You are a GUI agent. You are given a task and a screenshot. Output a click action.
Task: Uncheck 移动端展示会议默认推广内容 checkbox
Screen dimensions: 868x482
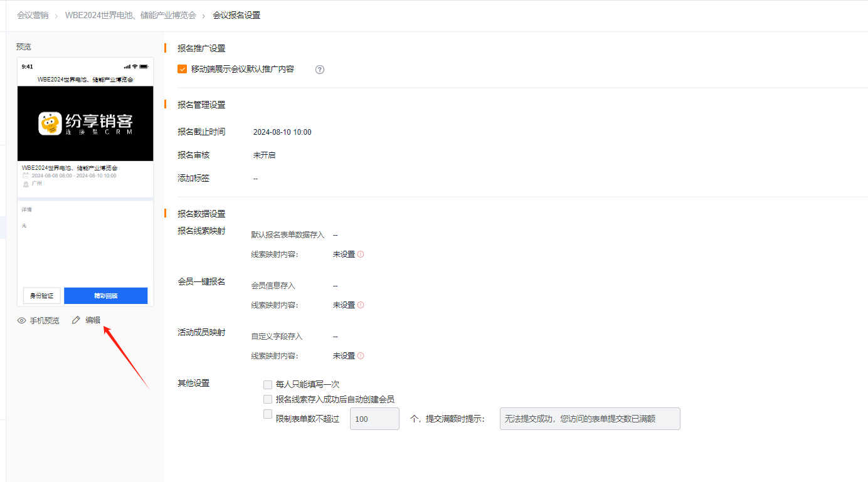pos(183,69)
